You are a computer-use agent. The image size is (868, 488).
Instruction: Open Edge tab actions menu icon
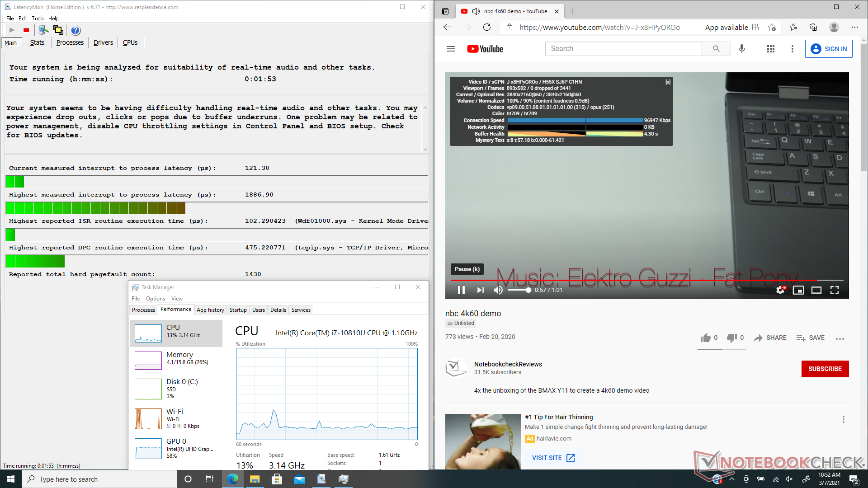[x=445, y=11]
